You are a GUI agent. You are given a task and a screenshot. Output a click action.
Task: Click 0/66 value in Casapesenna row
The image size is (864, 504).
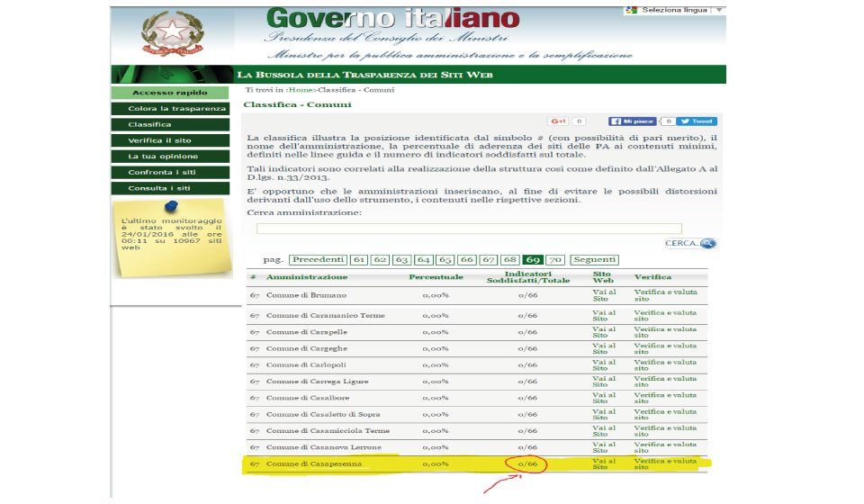528,463
